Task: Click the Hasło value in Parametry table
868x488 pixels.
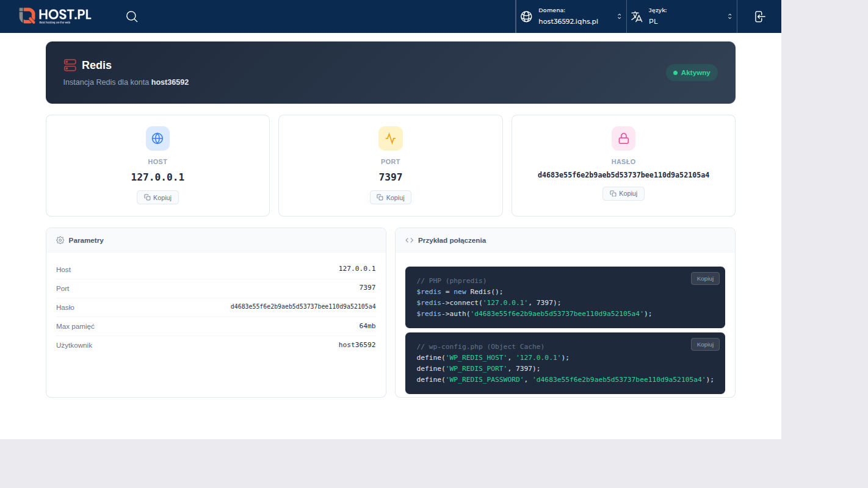Action: [303, 306]
